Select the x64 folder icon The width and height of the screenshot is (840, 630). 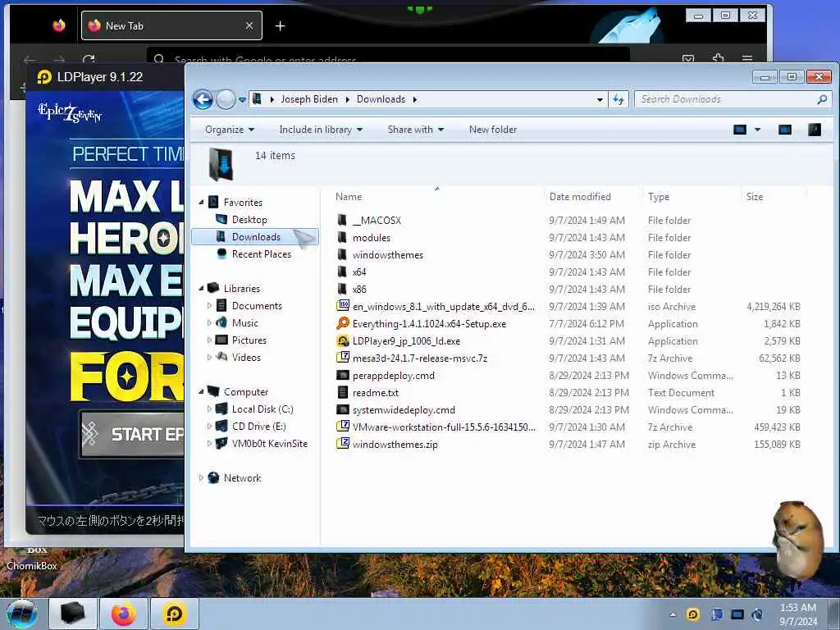point(343,272)
